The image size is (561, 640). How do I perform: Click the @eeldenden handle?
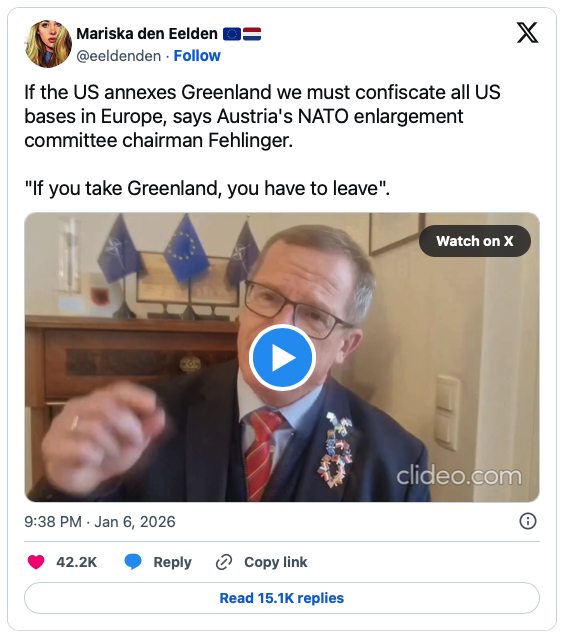point(119,56)
